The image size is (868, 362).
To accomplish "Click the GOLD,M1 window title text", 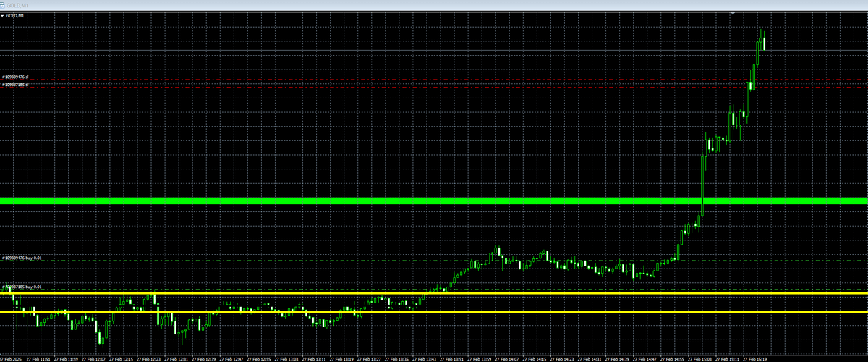I will tap(17, 6).
